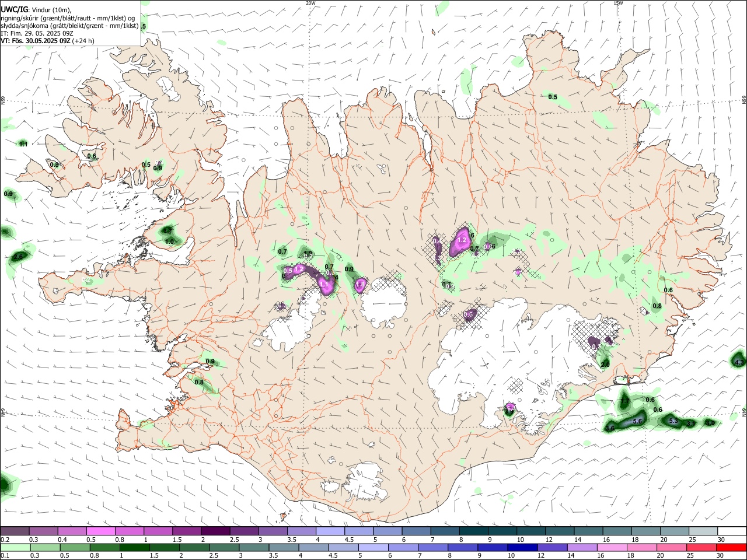This screenshot has height=560, width=747.
Task: Select upper scale swatch between 4 and 4.5
Action: [x=329, y=531]
